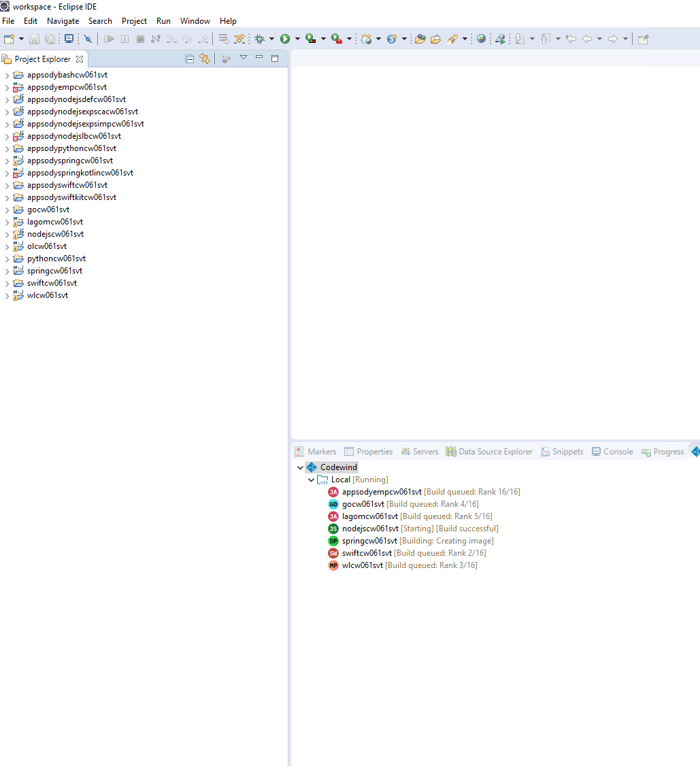
Task: Click the Save All toolbar icon
Action: 48,39
